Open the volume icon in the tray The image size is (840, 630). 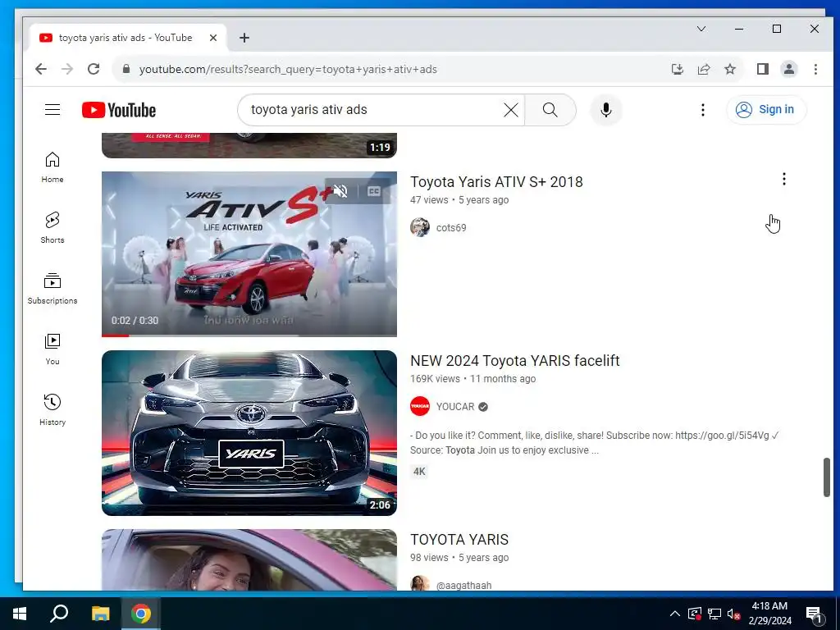[x=734, y=614]
